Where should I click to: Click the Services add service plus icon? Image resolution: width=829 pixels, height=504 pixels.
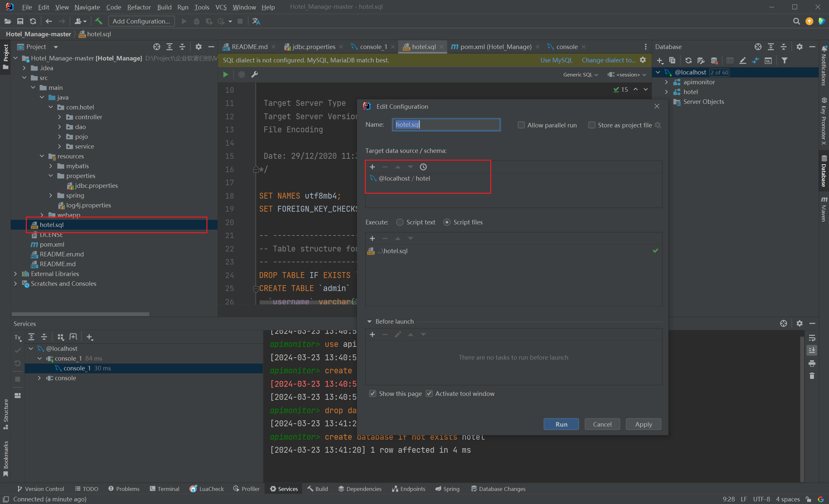click(89, 337)
